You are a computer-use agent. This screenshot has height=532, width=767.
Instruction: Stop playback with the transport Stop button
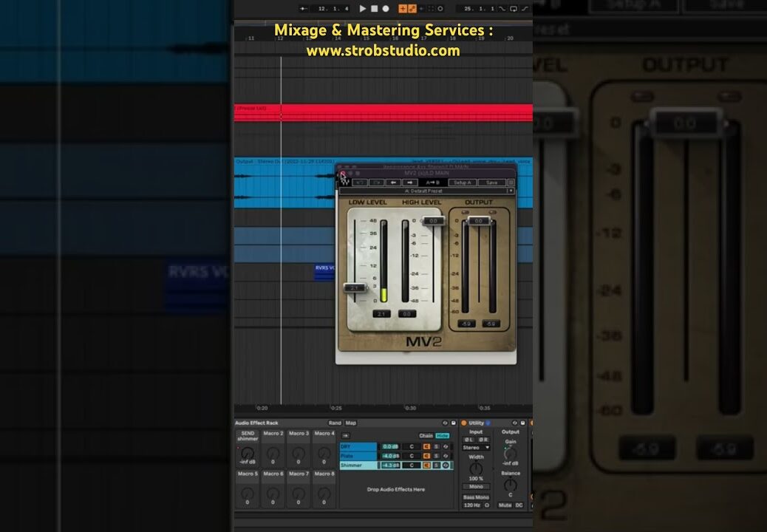[x=374, y=8]
